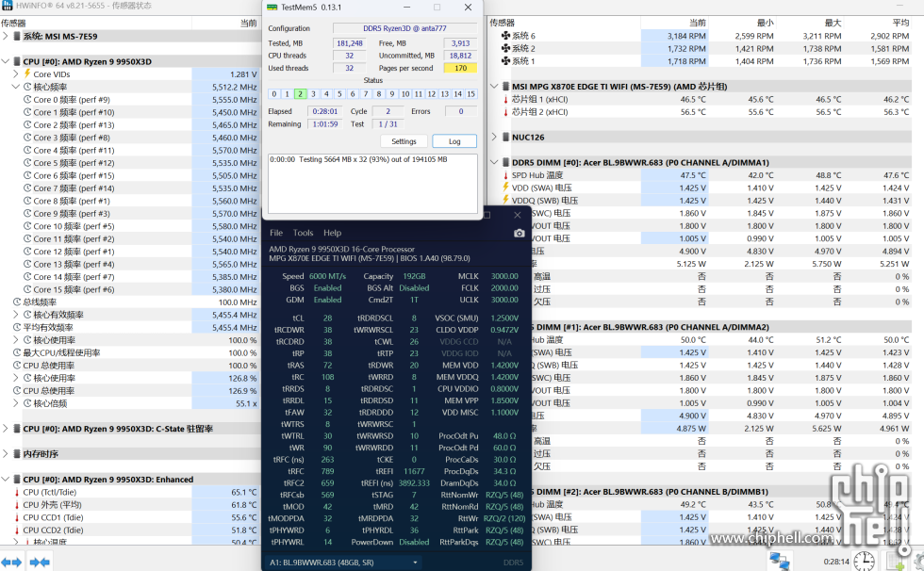Collapse the CPU [#0]: AMD Ryzen 9 9950X3D group
The width and height of the screenshot is (924, 571).
tap(6, 61)
